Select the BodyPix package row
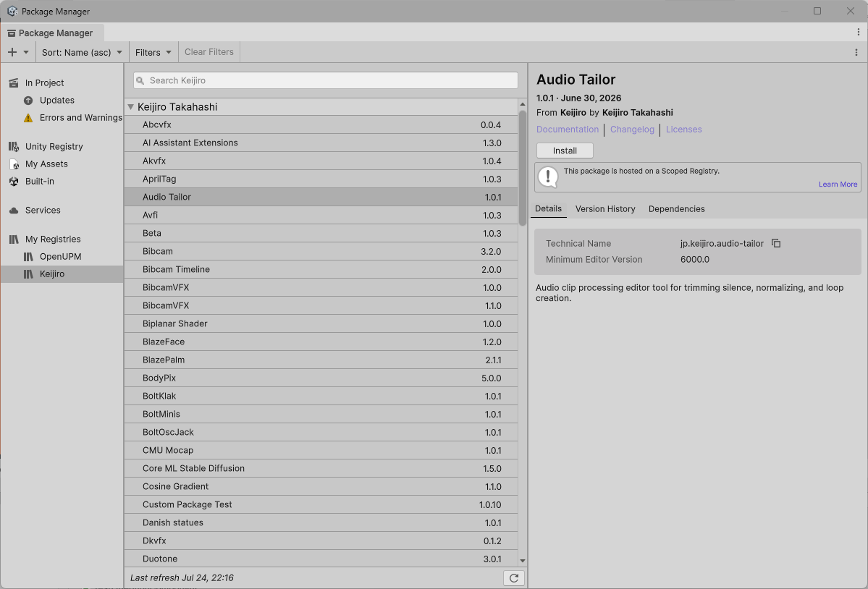The width and height of the screenshot is (868, 589). coord(321,378)
